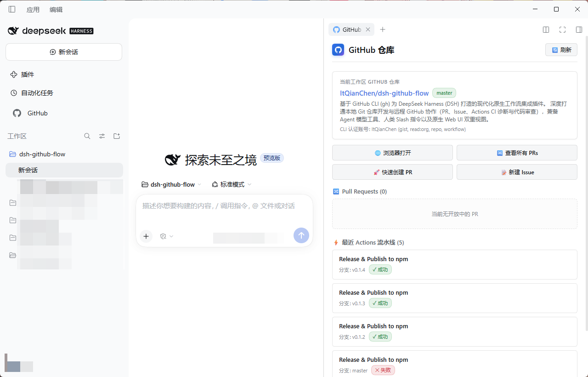Viewport: 588px width, 377px height.
Task: Add a new workspace folder icon
Action: pyautogui.click(x=117, y=136)
